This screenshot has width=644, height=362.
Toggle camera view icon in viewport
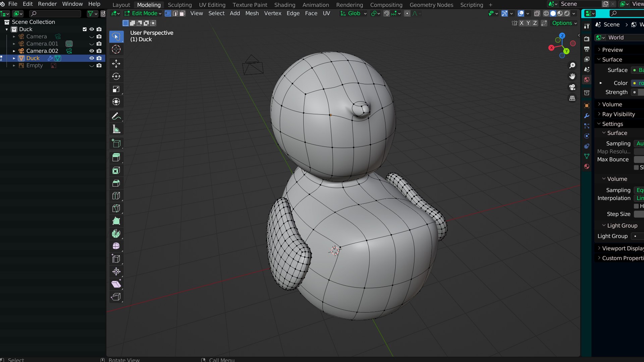pos(572,87)
